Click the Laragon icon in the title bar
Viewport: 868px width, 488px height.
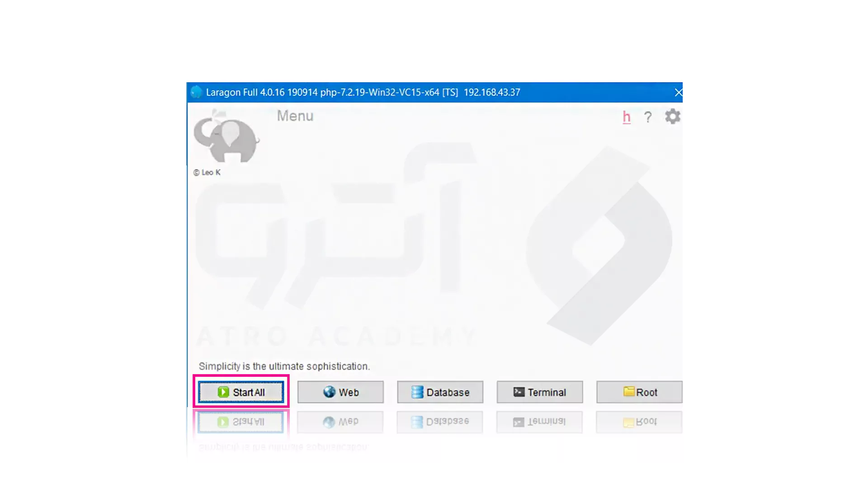point(196,92)
